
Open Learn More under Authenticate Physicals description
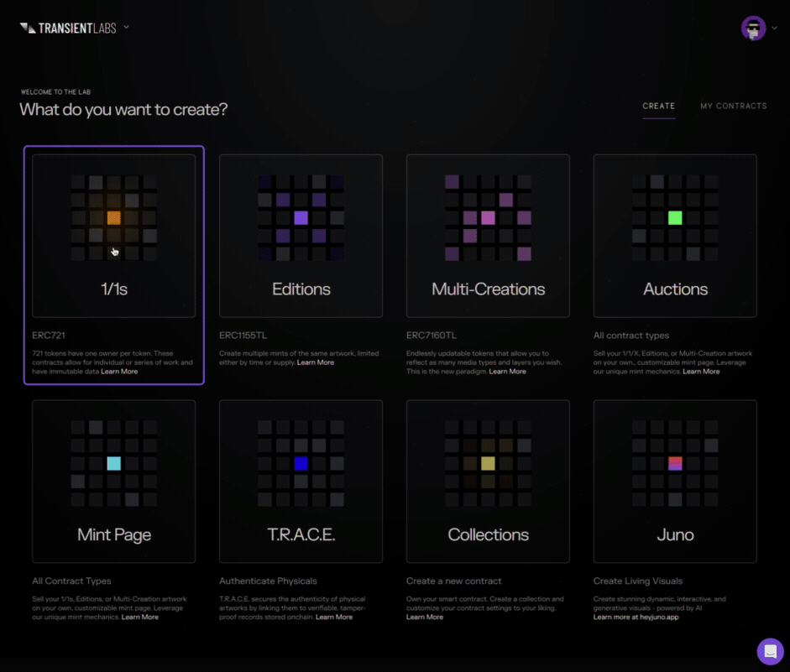click(334, 617)
